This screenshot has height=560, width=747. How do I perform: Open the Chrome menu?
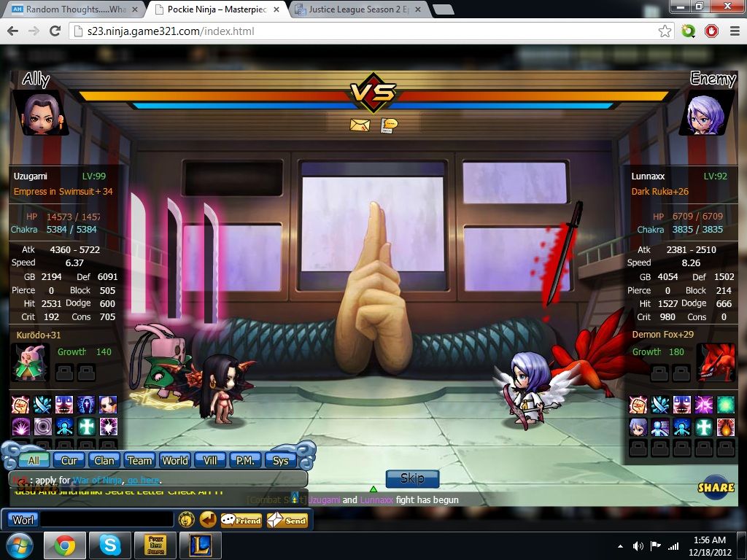(735, 31)
